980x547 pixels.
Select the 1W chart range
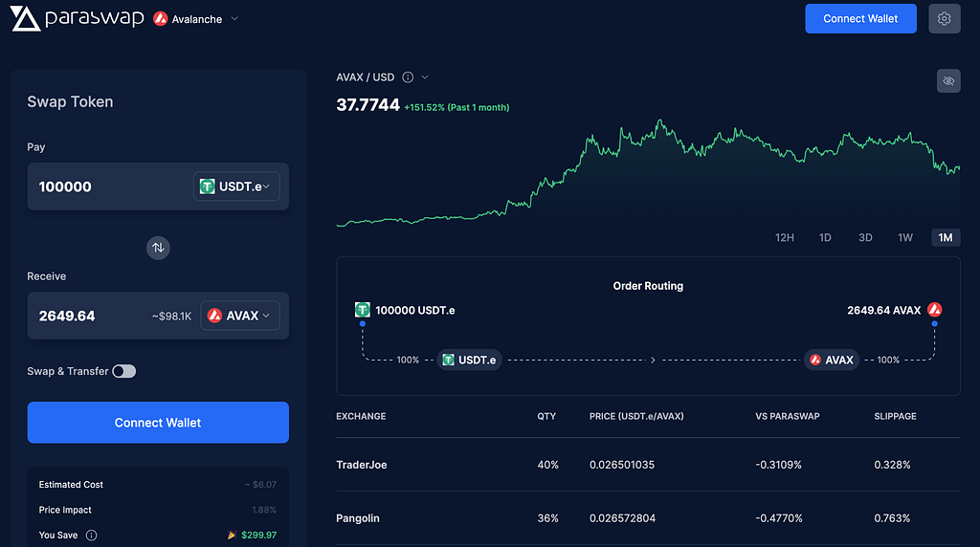click(x=905, y=237)
